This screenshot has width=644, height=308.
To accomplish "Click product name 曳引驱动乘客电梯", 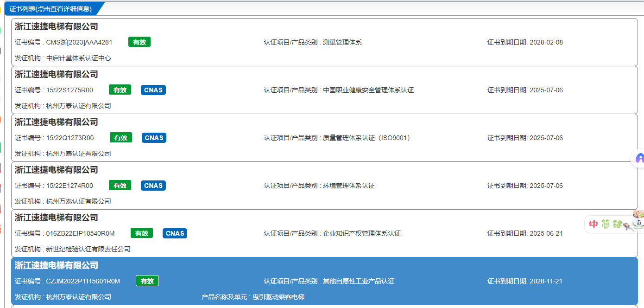I will [278, 297].
